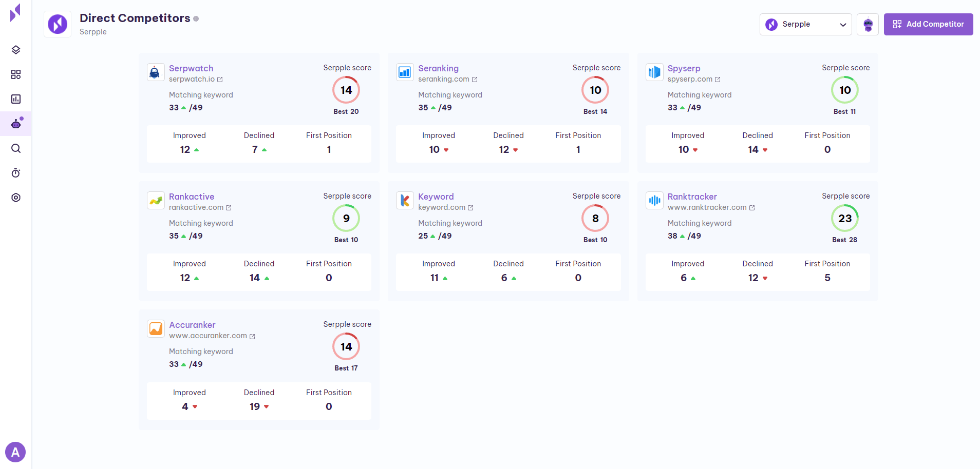Click the Serpple logo in top-left corner
The height and width of the screenshot is (469, 980).
click(15, 12)
